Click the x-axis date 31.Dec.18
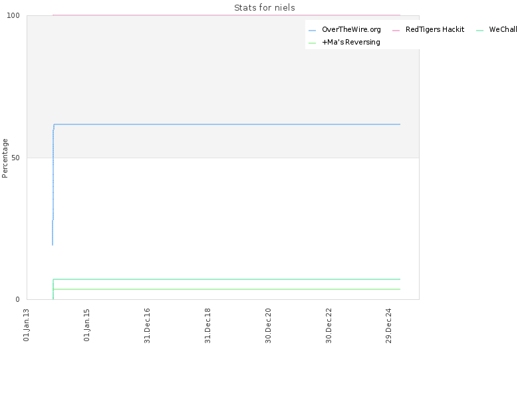The width and height of the screenshot is (532, 399). coord(207,326)
